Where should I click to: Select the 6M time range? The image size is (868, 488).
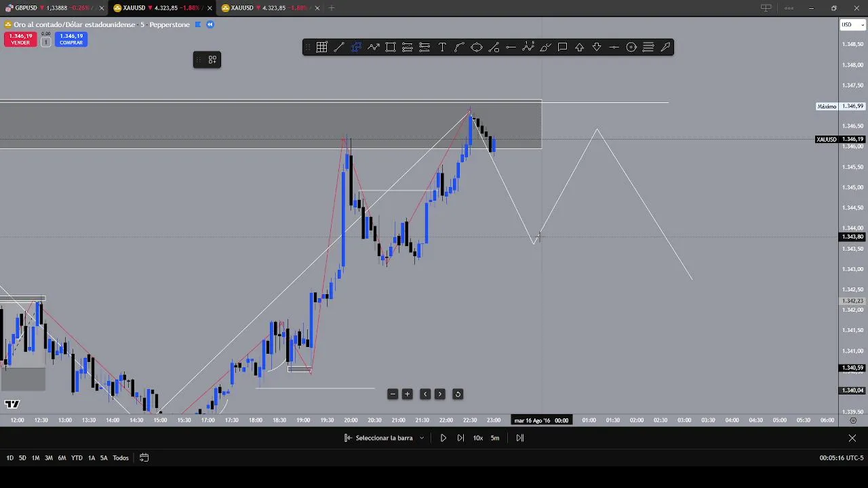pyautogui.click(x=62, y=458)
